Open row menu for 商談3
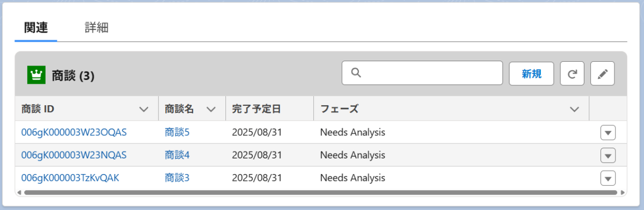This screenshot has width=644, height=210. click(608, 178)
